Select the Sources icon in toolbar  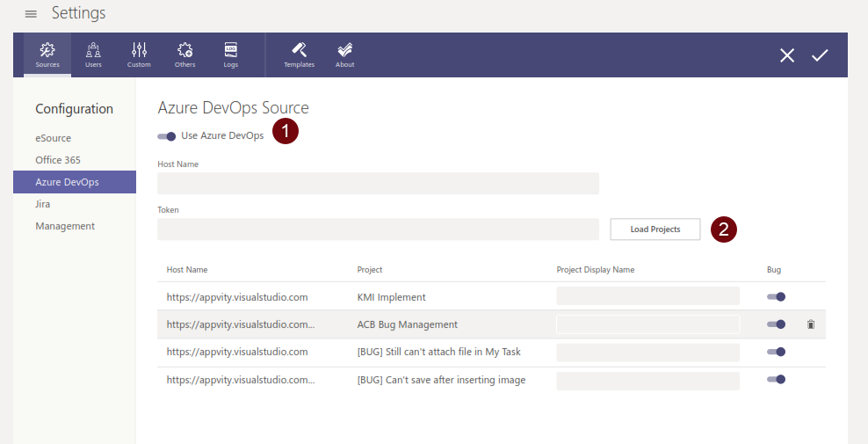tap(47, 54)
